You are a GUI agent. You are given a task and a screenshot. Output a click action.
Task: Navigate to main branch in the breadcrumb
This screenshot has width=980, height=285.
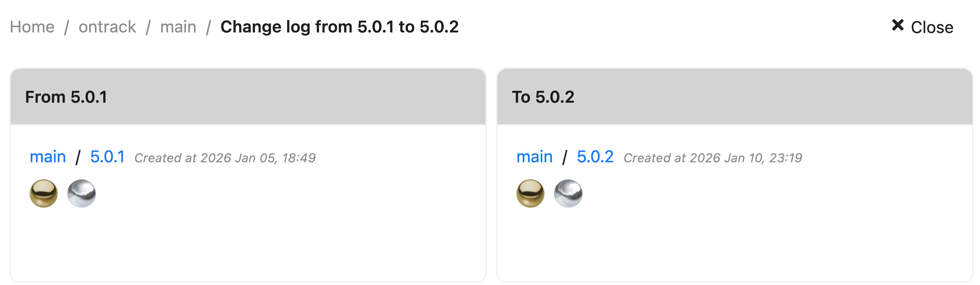point(178,27)
